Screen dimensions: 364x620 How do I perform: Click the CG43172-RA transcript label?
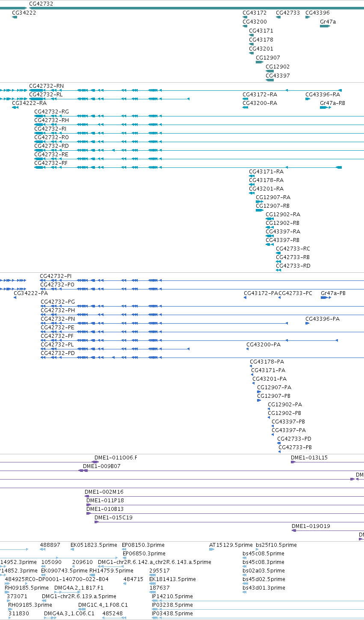[260, 95]
